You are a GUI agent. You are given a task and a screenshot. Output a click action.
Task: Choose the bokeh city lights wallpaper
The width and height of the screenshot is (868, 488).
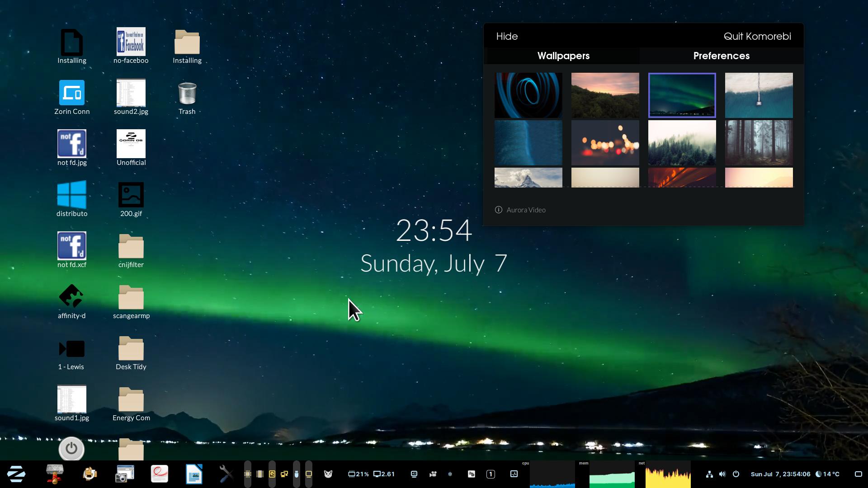605,143
